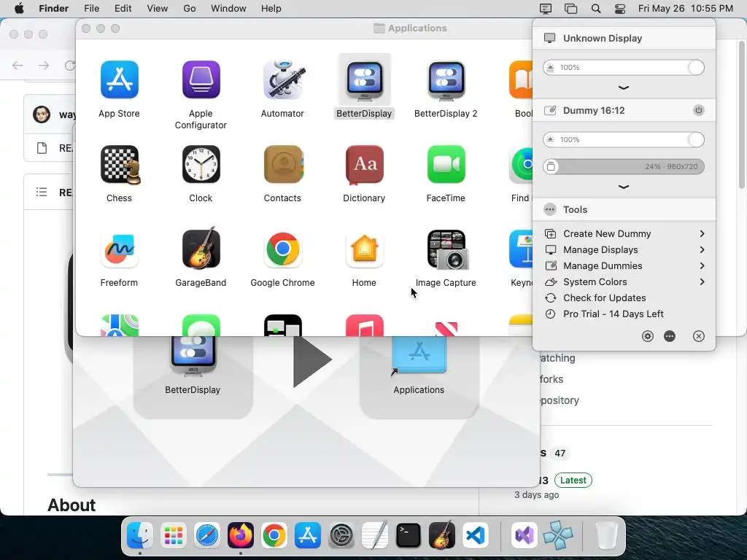Adjust Dummy 16:12 brightness slider
Image resolution: width=747 pixels, height=560 pixels.
[624, 139]
